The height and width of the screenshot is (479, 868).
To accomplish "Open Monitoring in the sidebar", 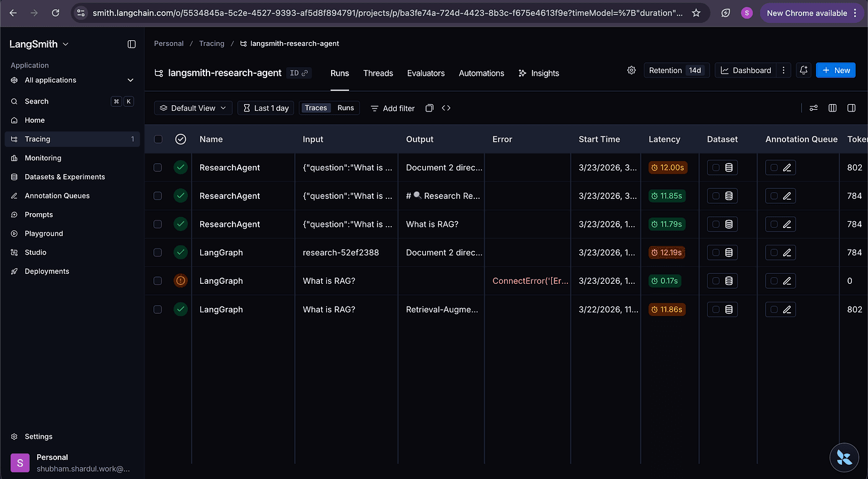I will point(73,158).
